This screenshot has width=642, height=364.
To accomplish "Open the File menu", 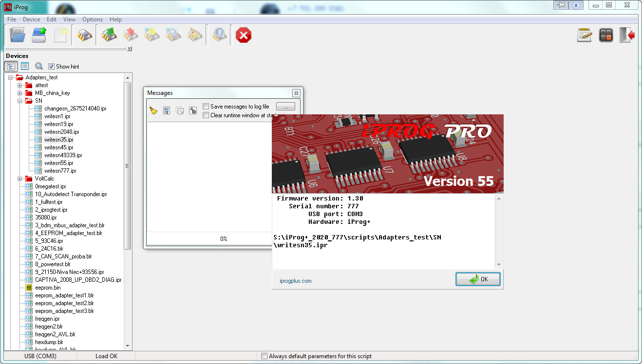I will [x=12, y=19].
